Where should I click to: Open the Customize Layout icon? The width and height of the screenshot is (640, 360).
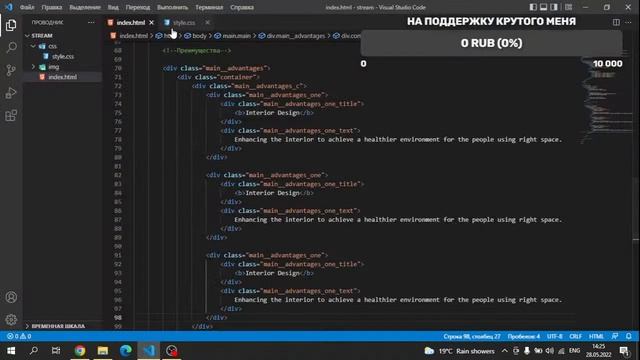click(x=568, y=7)
